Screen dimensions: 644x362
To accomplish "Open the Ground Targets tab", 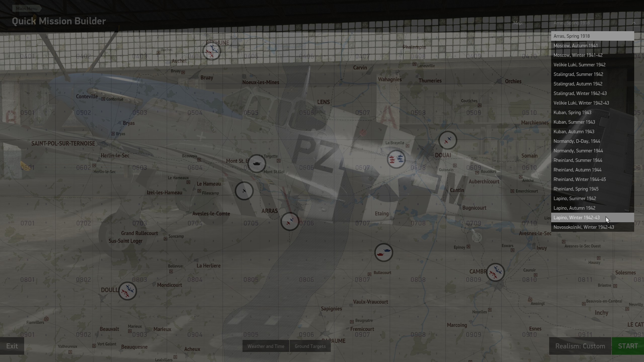I will click(310, 346).
